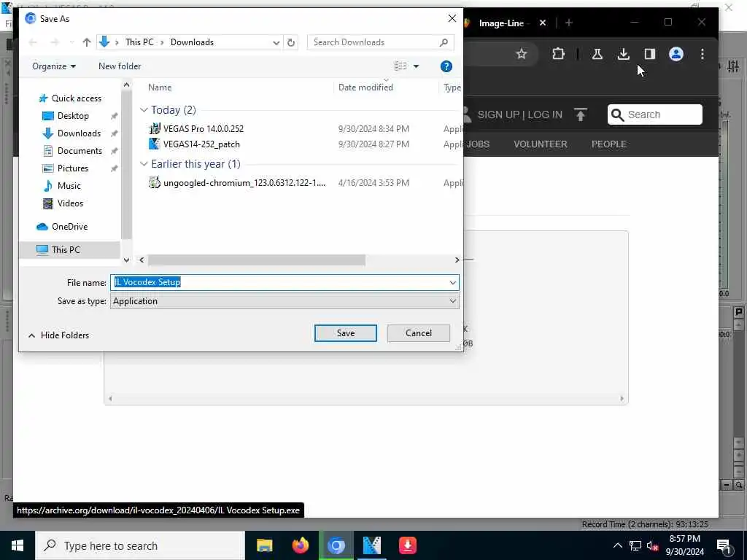Image resolution: width=747 pixels, height=560 pixels.
Task: Click the Save button in the dialog
Action: pos(345,333)
